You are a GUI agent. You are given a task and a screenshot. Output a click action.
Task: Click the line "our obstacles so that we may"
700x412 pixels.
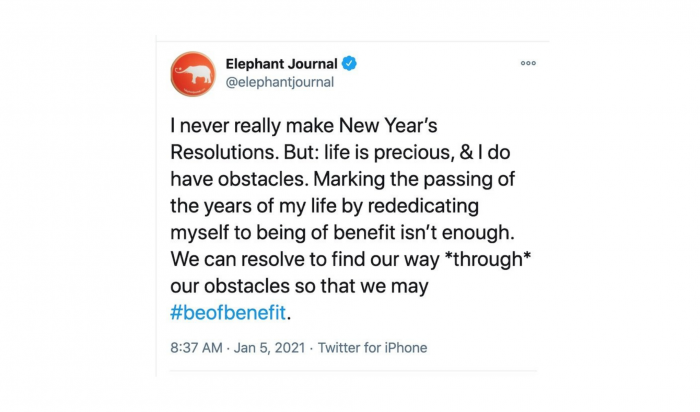(x=299, y=286)
